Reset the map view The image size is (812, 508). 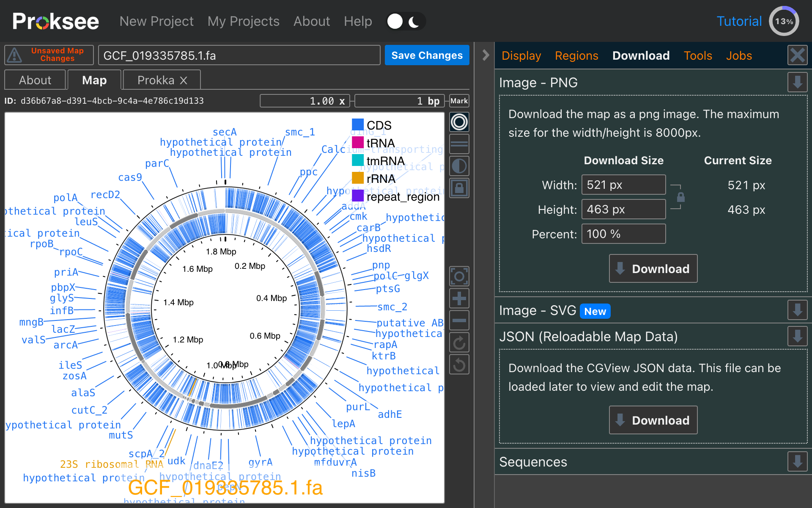[459, 277]
